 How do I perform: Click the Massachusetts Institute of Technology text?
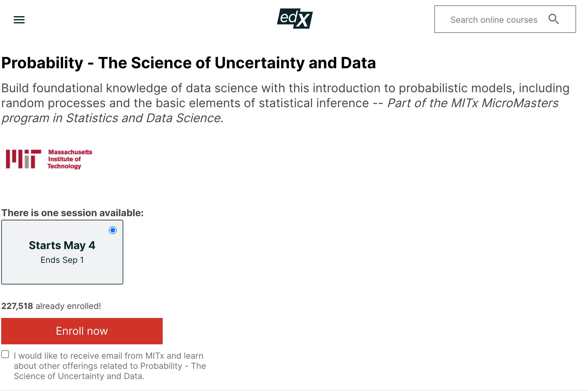click(x=70, y=159)
